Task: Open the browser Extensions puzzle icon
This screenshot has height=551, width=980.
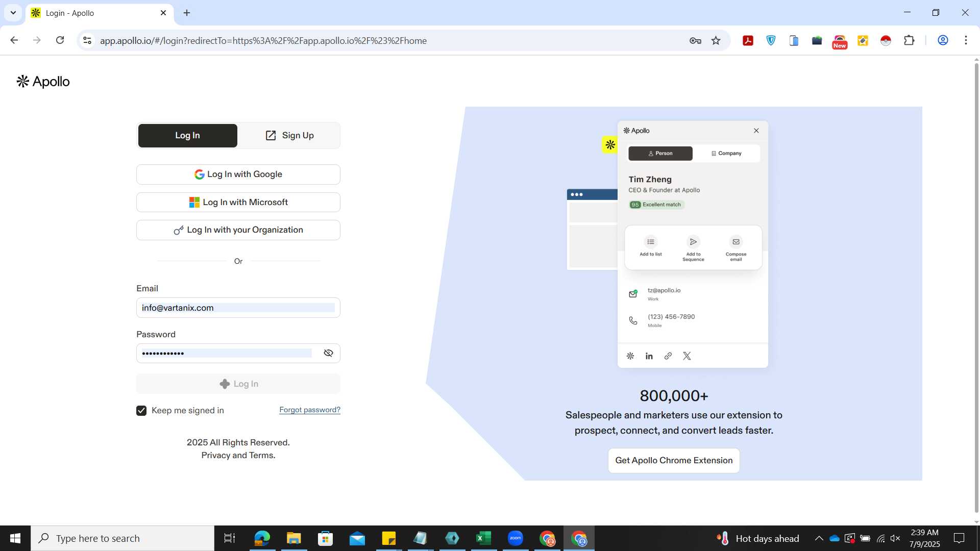Action: point(909,41)
